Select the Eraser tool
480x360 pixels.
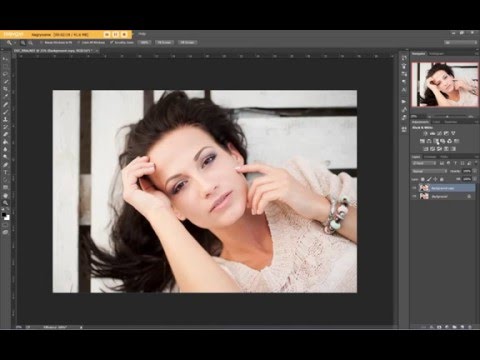point(5,135)
